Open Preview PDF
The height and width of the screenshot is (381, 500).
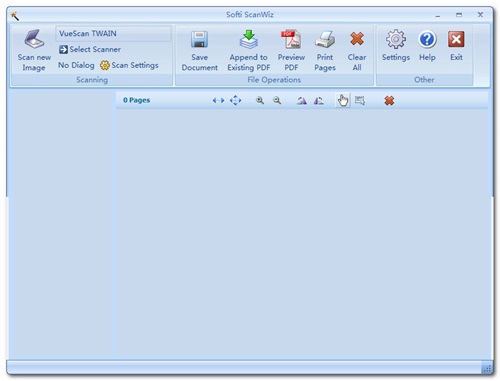(x=291, y=50)
